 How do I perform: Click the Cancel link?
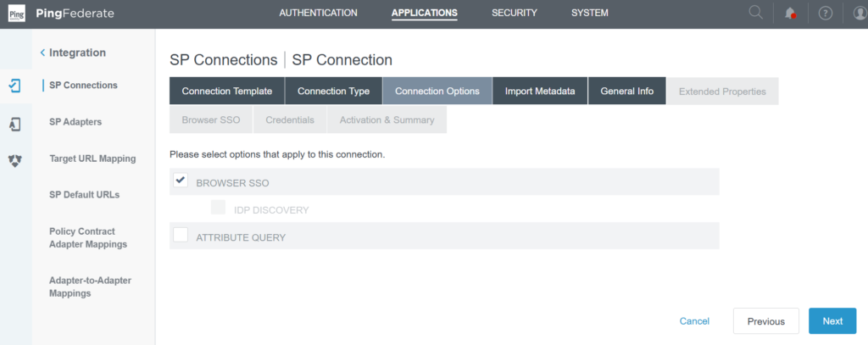695,321
